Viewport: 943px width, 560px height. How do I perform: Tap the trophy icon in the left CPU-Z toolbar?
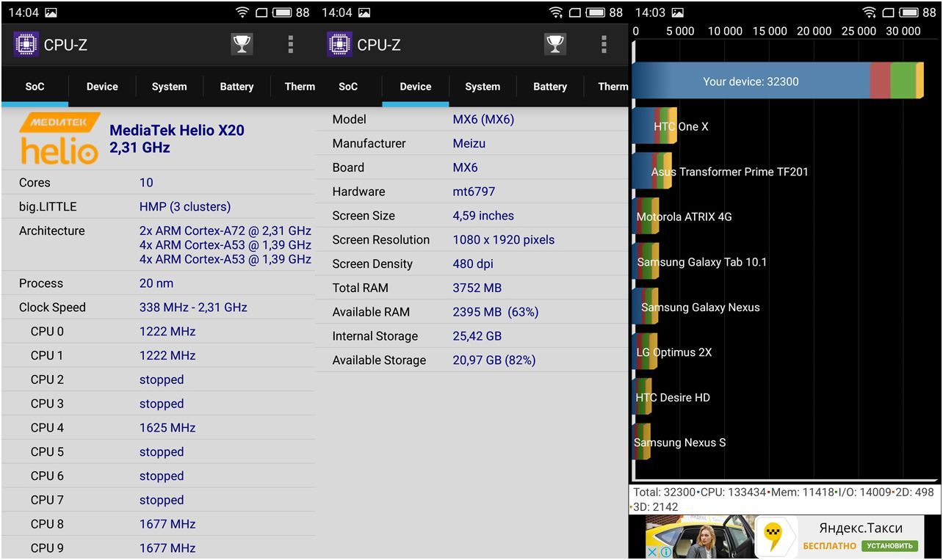click(x=242, y=45)
